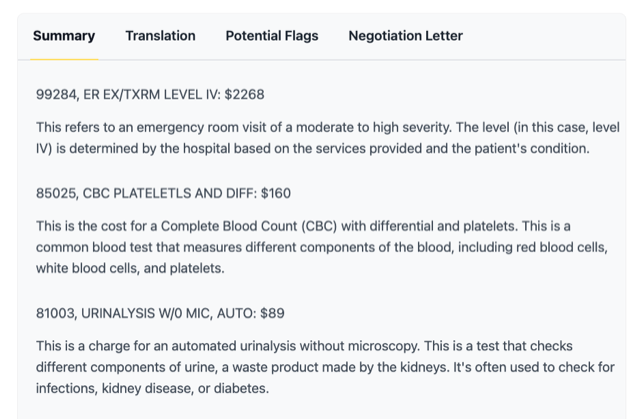This screenshot has height=419, width=640.
Task: Click the 'white blood cells, and platelets' line
Action: pos(130,268)
